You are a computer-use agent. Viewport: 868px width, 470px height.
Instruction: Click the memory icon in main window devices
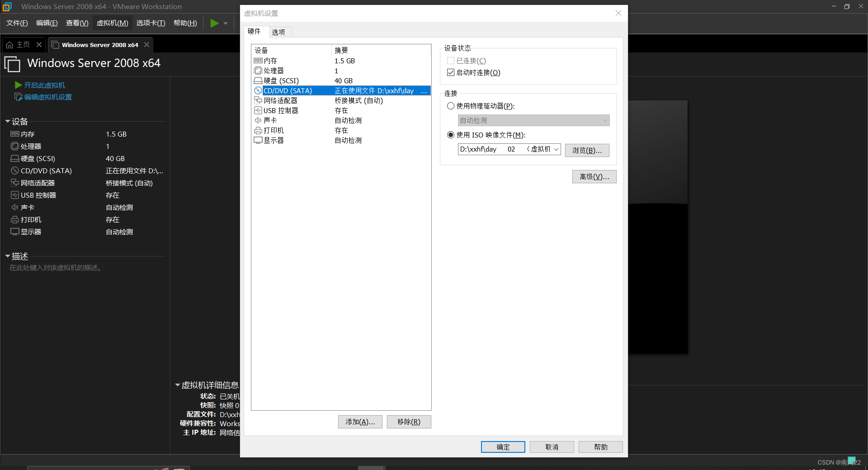coord(15,134)
